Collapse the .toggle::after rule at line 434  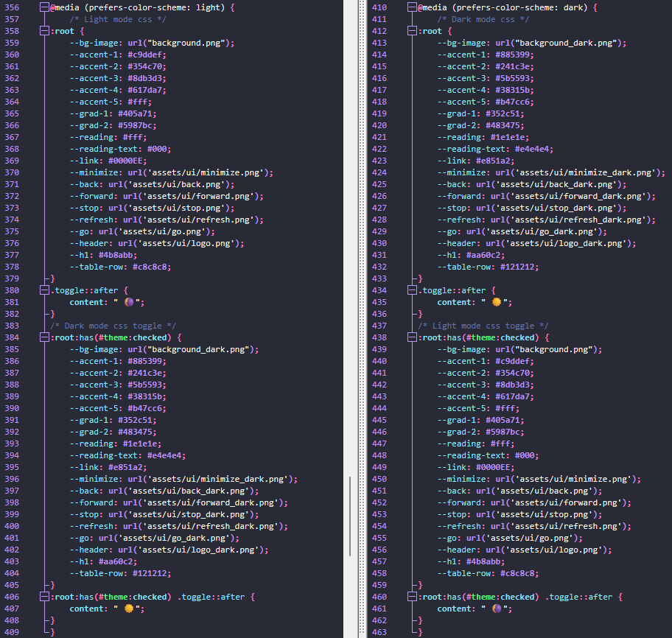point(413,290)
